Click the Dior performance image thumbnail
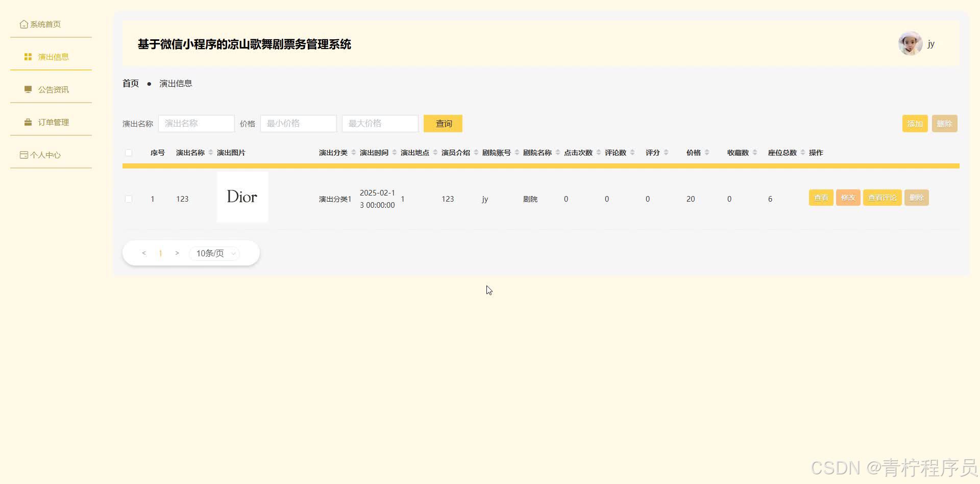Image resolution: width=980 pixels, height=484 pixels. pyautogui.click(x=242, y=197)
